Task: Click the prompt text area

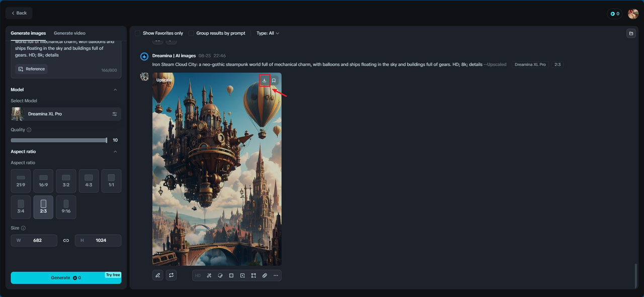Action: [66, 49]
